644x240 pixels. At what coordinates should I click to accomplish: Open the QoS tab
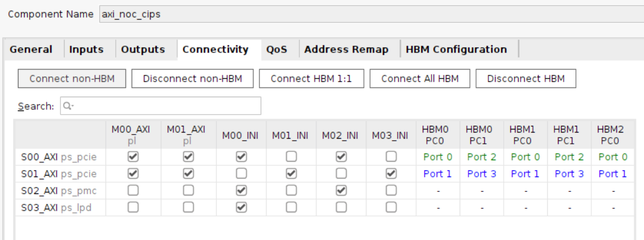coord(277,50)
